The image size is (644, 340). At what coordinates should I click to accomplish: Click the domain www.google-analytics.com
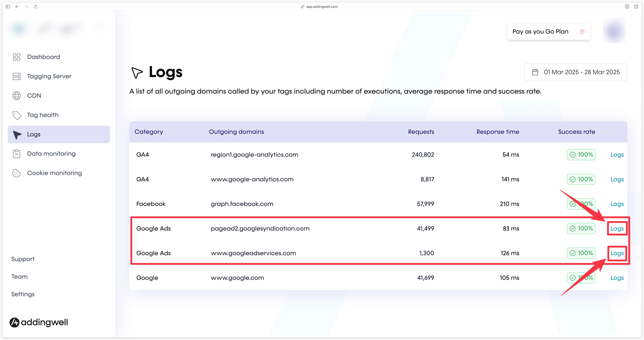point(252,179)
